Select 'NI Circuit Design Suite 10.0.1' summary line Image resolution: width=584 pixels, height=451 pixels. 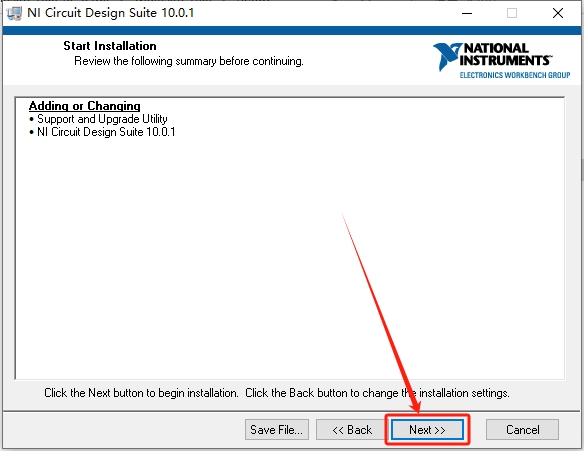tap(102, 132)
